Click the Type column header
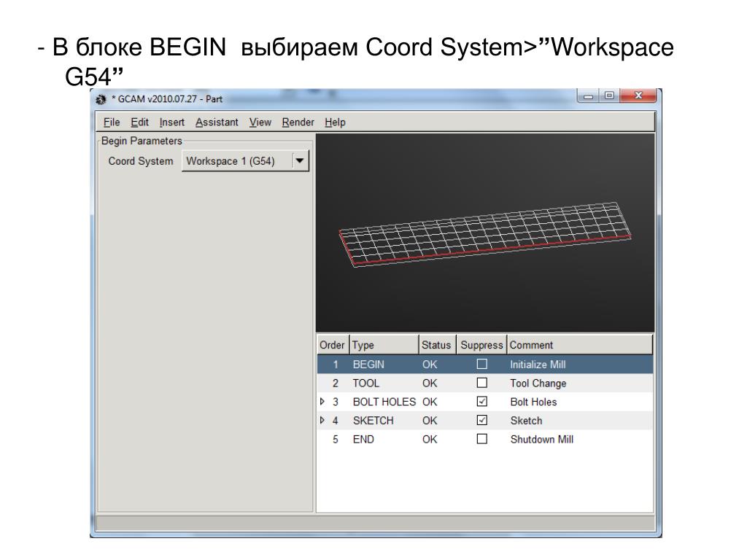 point(384,345)
